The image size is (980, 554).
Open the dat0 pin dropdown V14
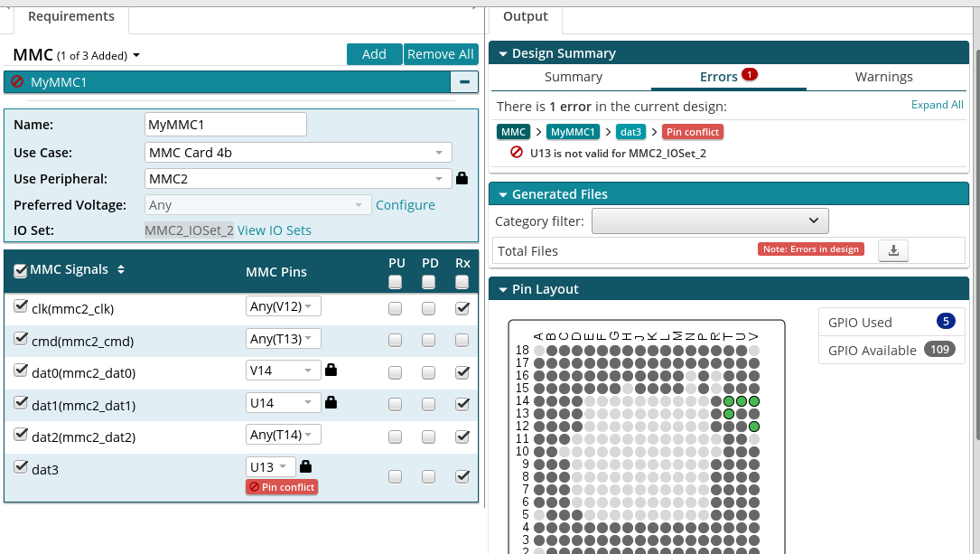[x=283, y=371]
